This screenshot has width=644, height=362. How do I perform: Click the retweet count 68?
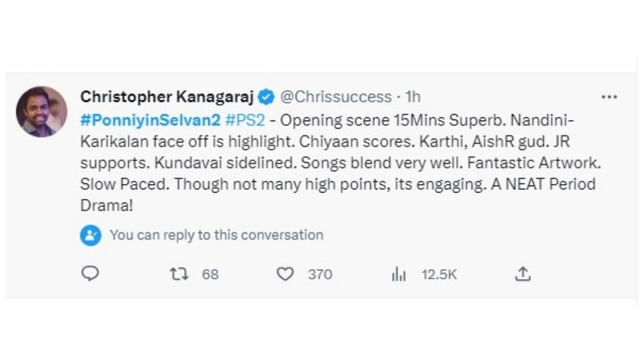coord(210,275)
